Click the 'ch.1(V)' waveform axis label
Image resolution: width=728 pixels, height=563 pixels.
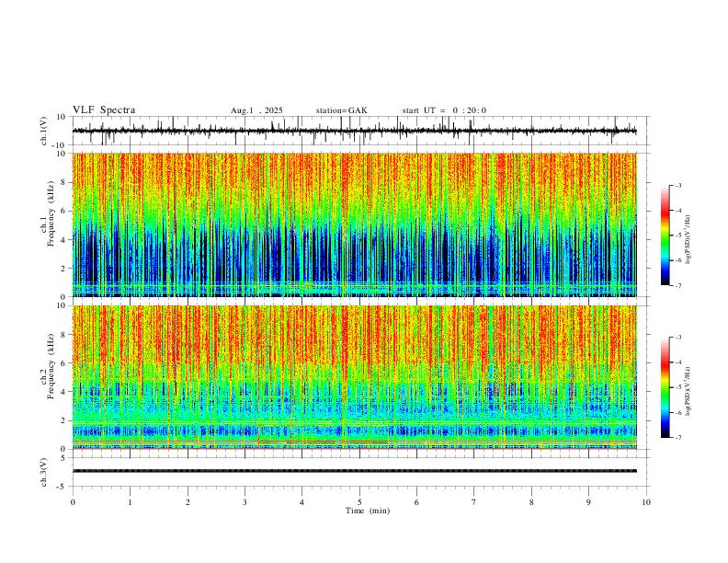(44, 131)
